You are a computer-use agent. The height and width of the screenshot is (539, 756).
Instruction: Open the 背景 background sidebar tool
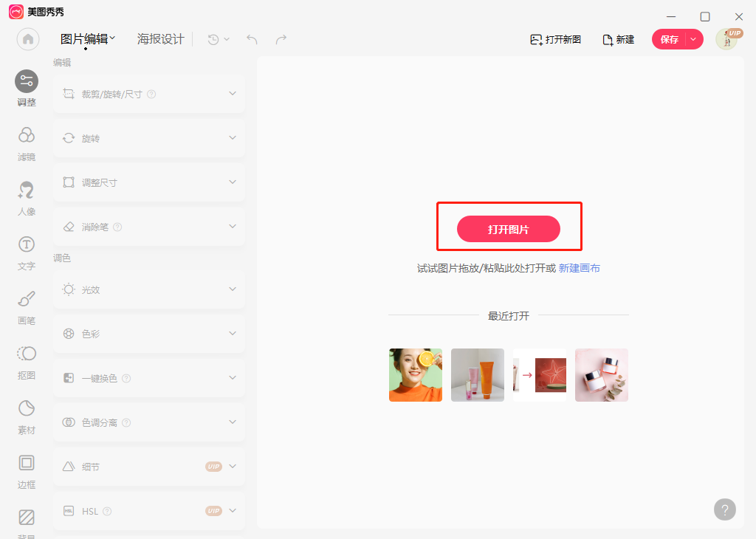(27, 523)
